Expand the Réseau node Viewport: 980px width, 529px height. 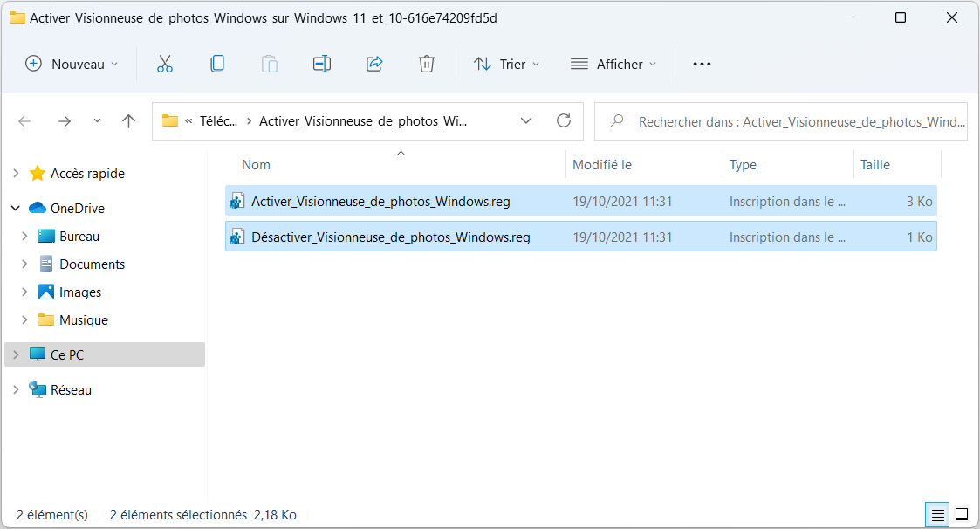16,389
